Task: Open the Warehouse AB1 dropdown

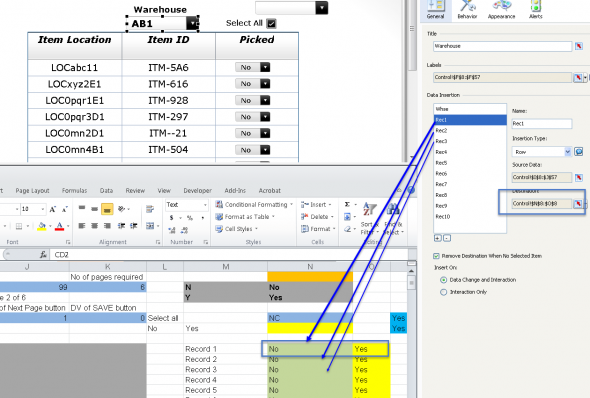Action: (x=192, y=23)
